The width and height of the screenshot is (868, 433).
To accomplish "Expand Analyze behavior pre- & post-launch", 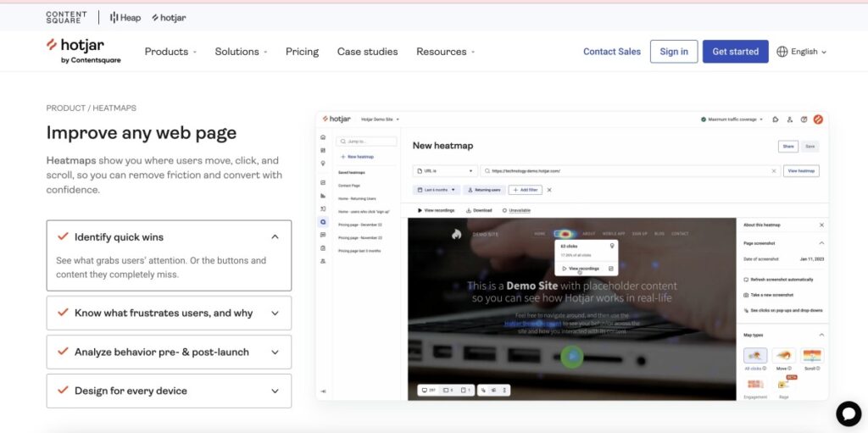I will tap(169, 353).
